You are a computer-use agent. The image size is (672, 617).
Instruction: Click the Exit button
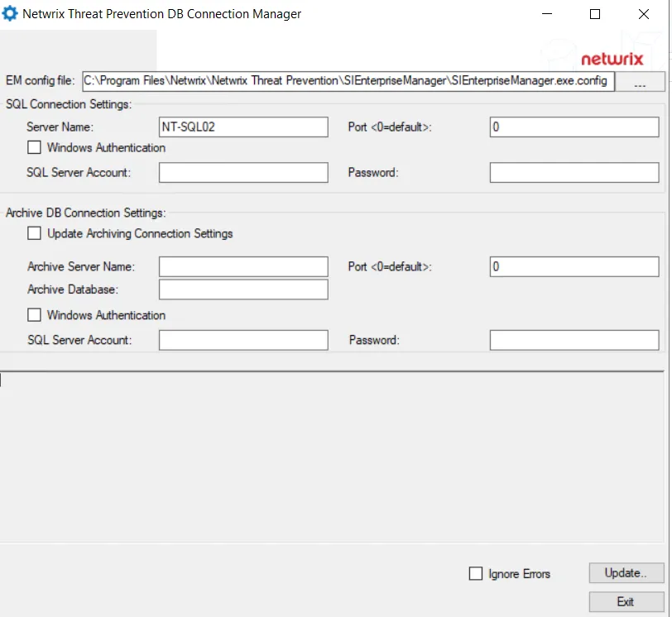pyautogui.click(x=626, y=601)
